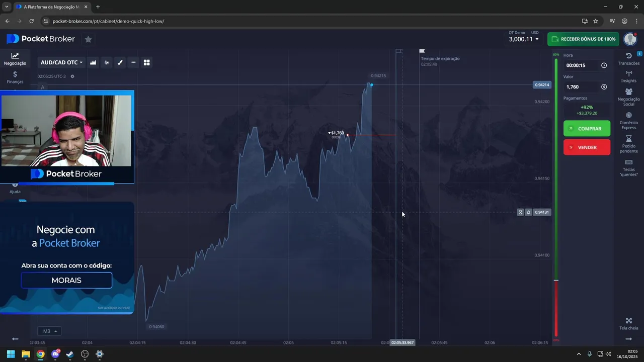The height and width of the screenshot is (362, 644).
Task: Click the COMPRAR buy button
Action: [x=587, y=129]
